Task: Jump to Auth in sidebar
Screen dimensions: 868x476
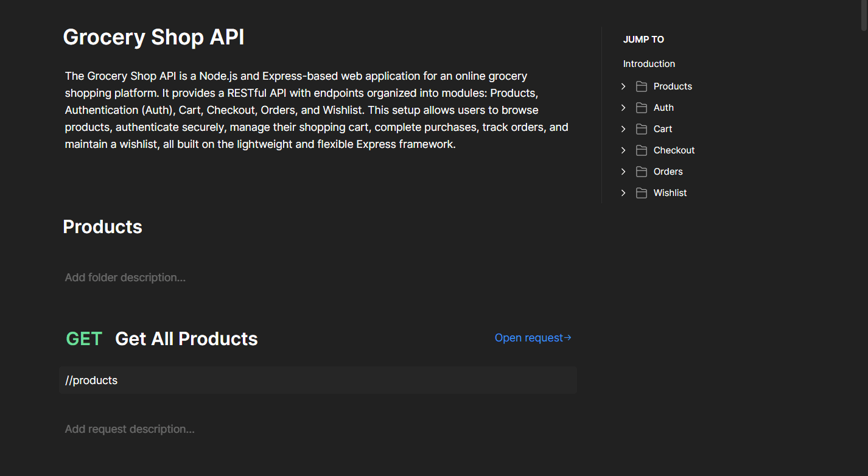Action: pos(663,108)
